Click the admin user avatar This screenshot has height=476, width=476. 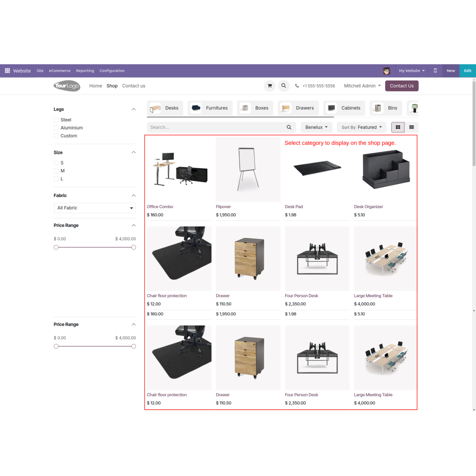click(387, 71)
